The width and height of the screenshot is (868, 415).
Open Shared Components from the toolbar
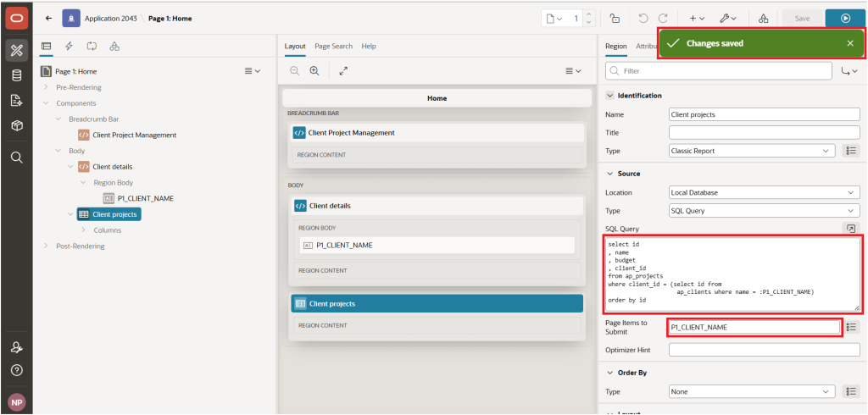(x=764, y=19)
